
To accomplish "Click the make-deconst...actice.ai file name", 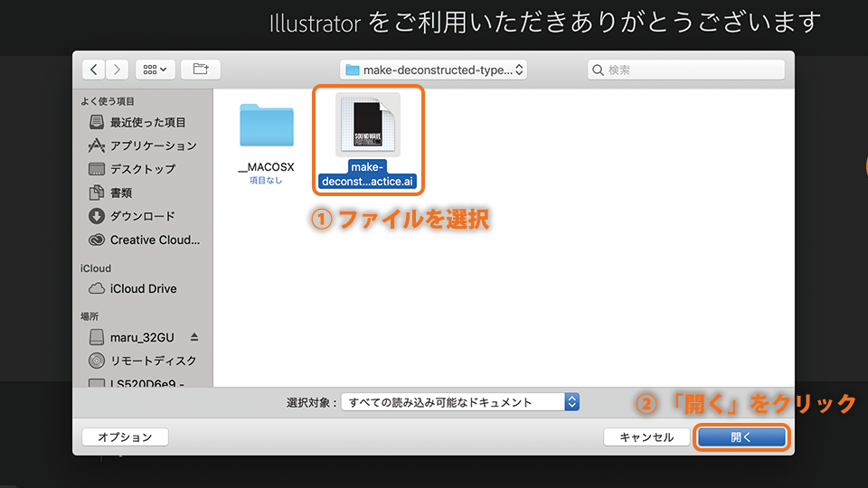I will (x=368, y=174).
